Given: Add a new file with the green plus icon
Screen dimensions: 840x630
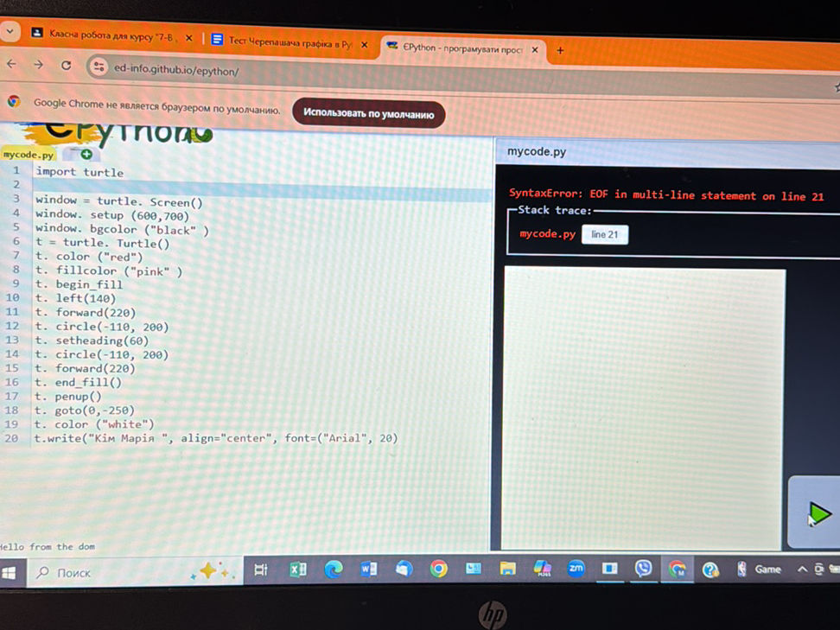Looking at the screenshot, I should tap(85, 154).
